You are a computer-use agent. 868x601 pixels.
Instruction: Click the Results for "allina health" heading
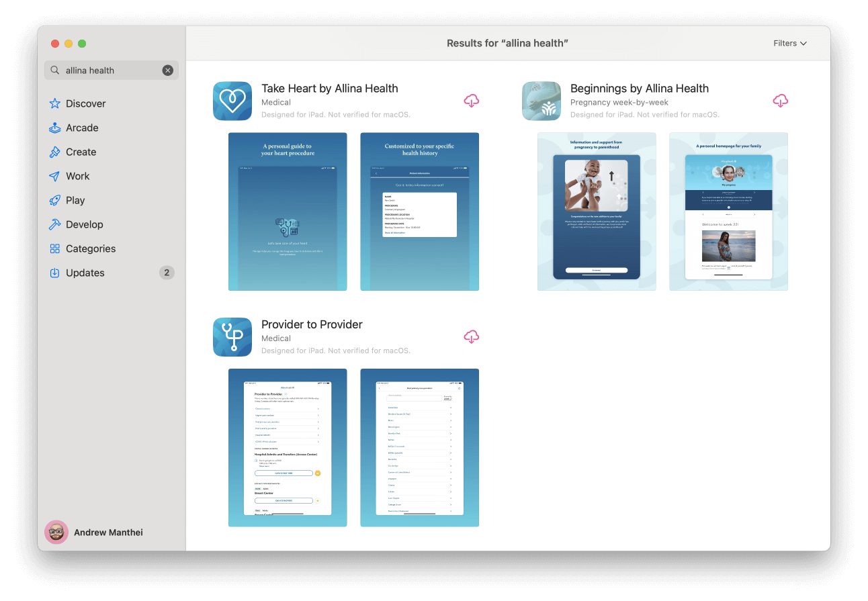coord(508,43)
